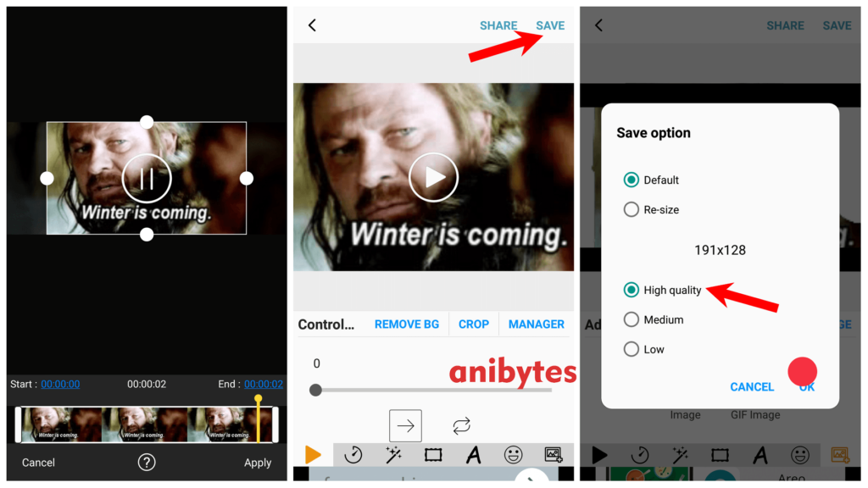868x488 pixels.
Task: Click the End time 00:00:02 link
Action: pyautogui.click(x=263, y=384)
